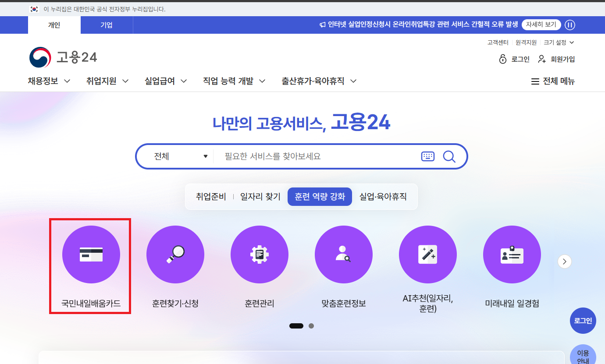This screenshot has width=605, height=364.
Task: Open 훈련관리 from the service icons
Action: pos(260,254)
